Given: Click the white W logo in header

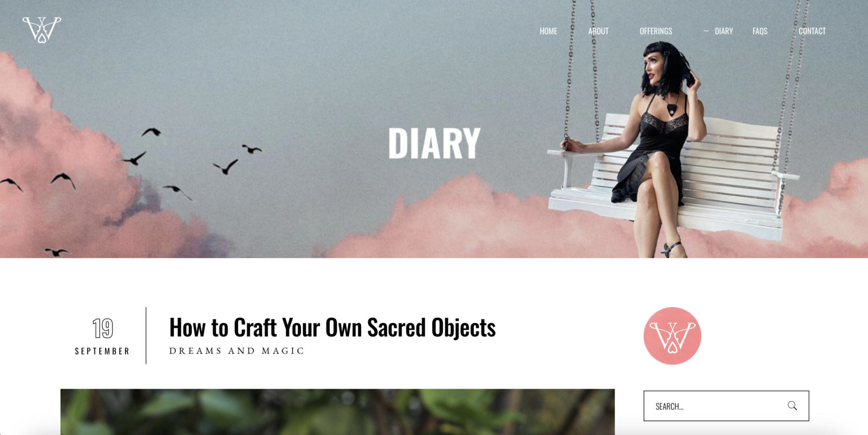Looking at the screenshot, I should point(42,30).
